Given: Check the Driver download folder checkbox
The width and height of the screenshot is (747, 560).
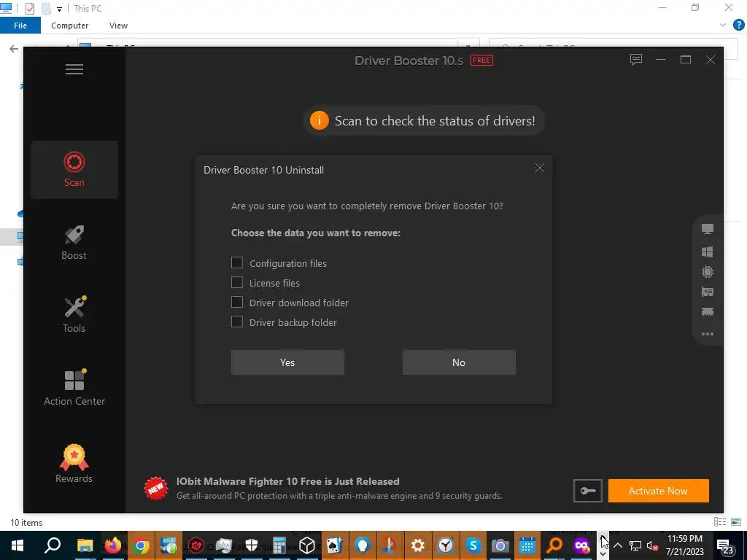Looking at the screenshot, I should pos(237,303).
